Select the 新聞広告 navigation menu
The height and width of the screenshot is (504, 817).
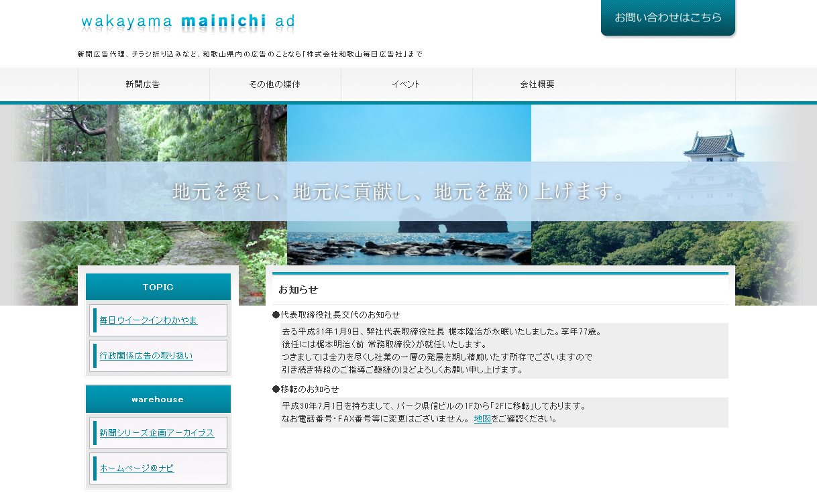[x=144, y=84]
